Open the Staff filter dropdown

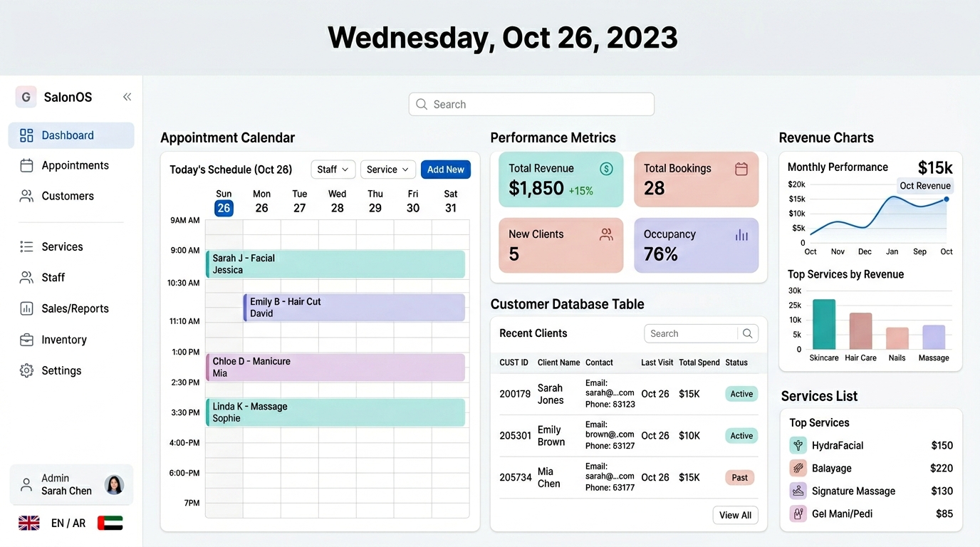tap(332, 170)
